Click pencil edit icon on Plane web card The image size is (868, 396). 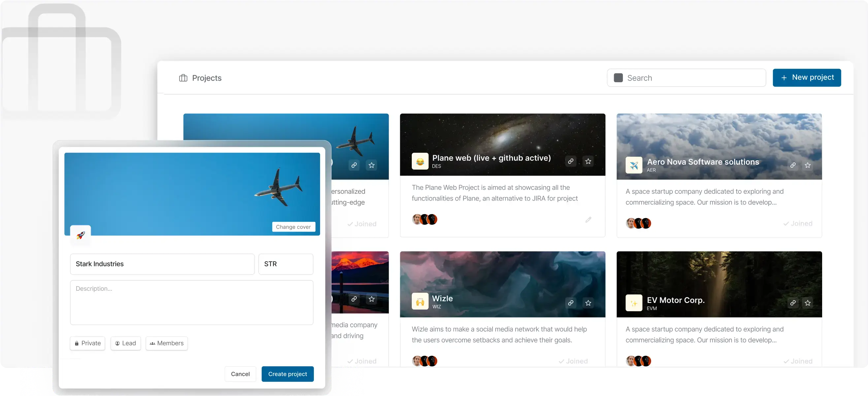588,220
